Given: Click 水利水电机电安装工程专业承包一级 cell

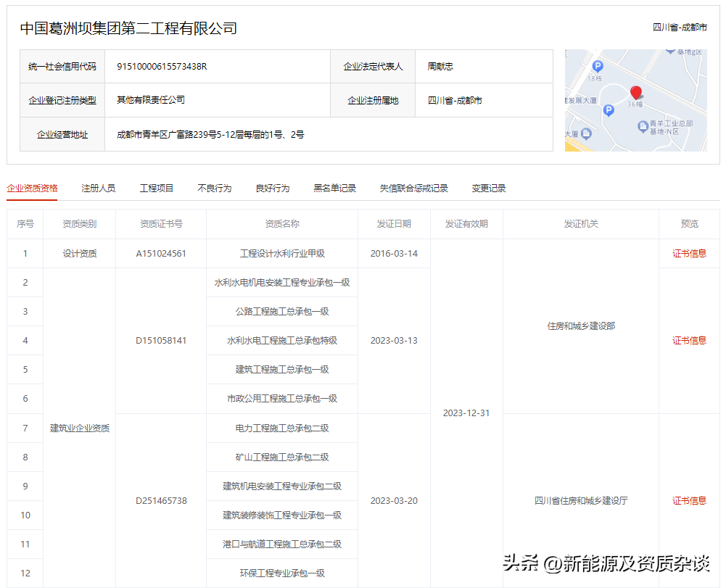Looking at the screenshot, I should pos(282,283).
